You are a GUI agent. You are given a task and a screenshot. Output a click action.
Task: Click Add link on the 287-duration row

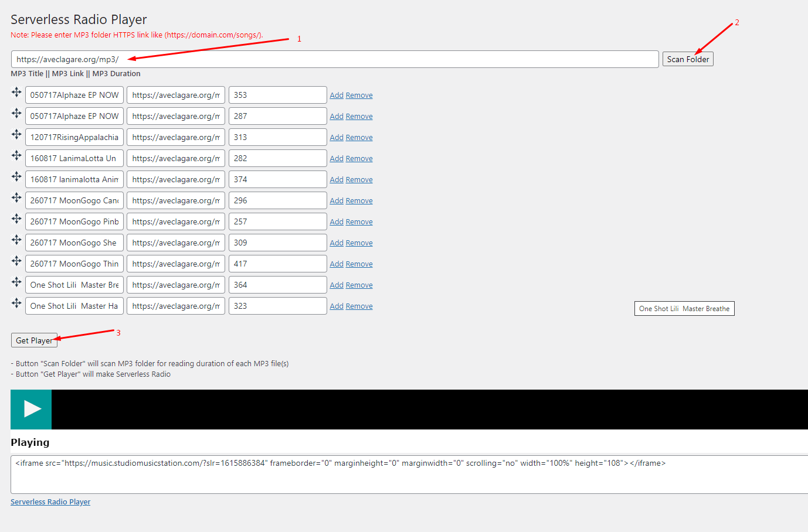336,117
